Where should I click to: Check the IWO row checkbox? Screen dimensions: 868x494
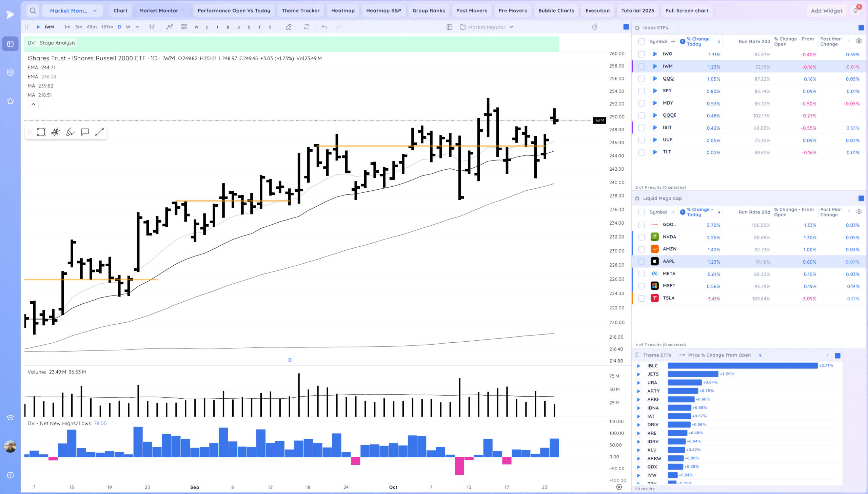[641, 54]
